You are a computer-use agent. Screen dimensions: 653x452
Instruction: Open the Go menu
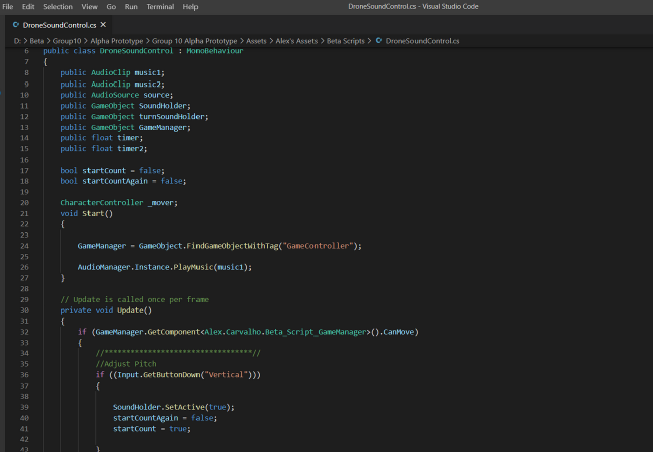(x=111, y=6)
